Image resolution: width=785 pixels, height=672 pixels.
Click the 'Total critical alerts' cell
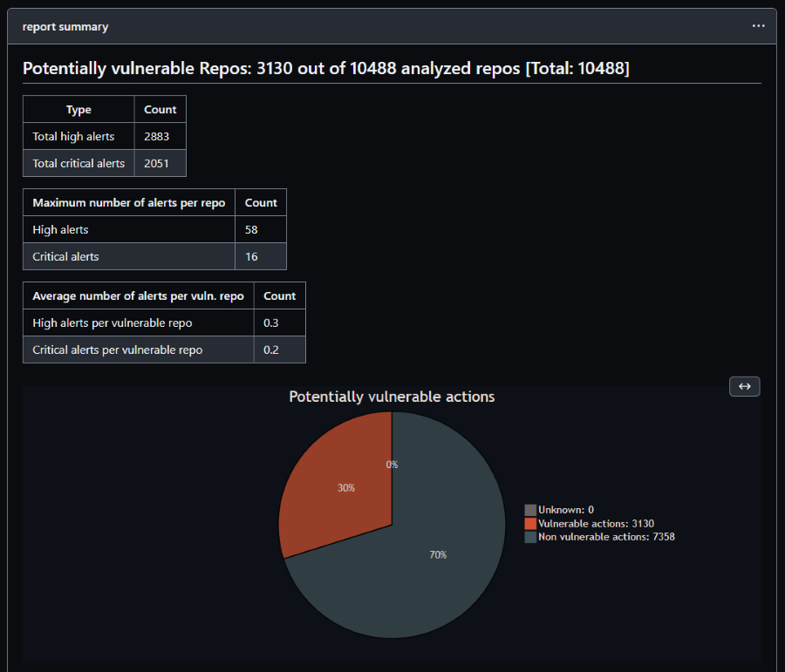pyautogui.click(x=78, y=163)
